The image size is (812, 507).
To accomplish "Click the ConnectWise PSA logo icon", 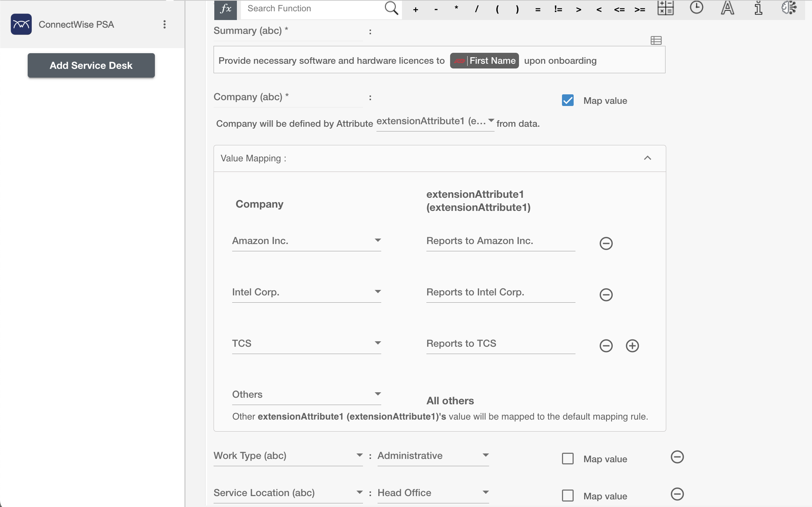I will pos(21,24).
